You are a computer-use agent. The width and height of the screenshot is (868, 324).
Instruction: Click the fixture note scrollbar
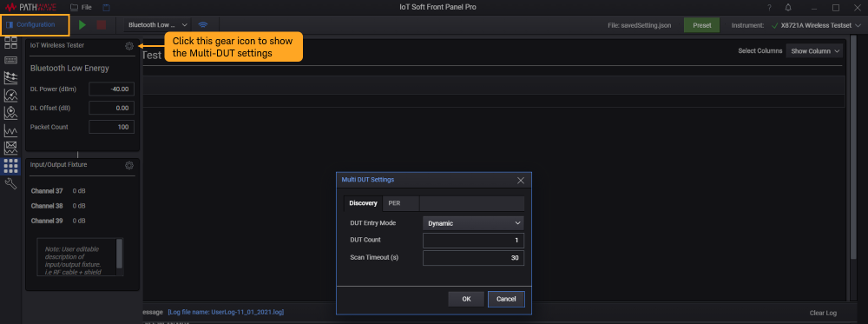[120, 253]
